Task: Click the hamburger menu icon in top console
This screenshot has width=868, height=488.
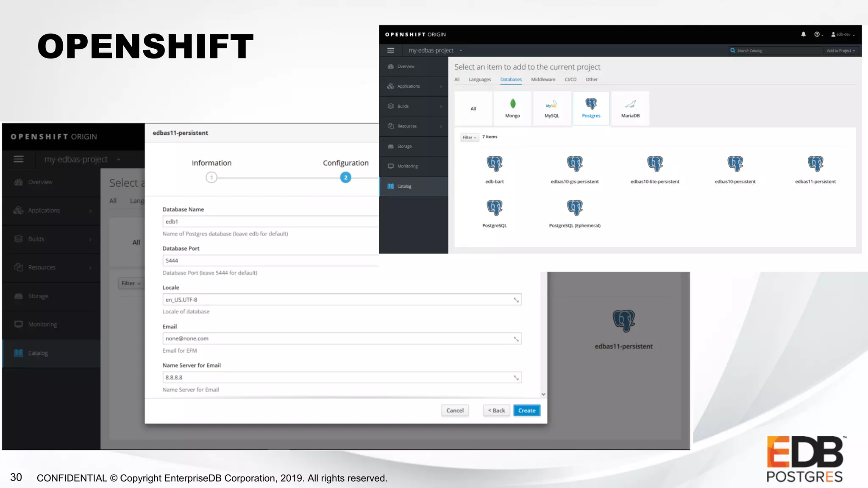Action: [x=390, y=50]
